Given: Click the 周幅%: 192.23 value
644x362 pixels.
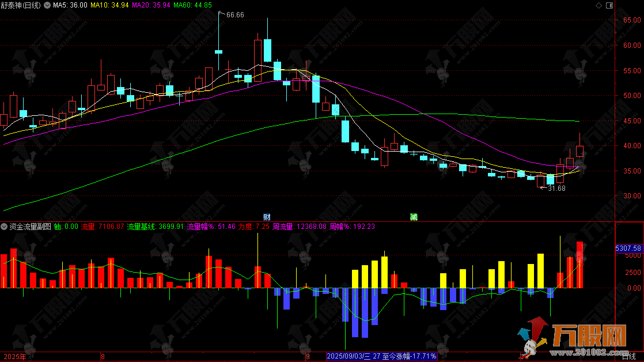Looking at the screenshot, I should pyautogui.click(x=353, y=227).
